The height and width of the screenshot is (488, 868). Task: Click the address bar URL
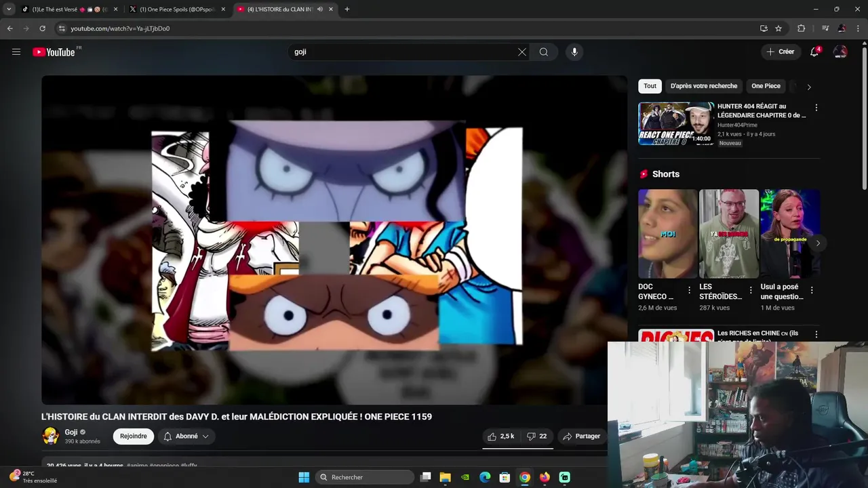tap(120, 28)
